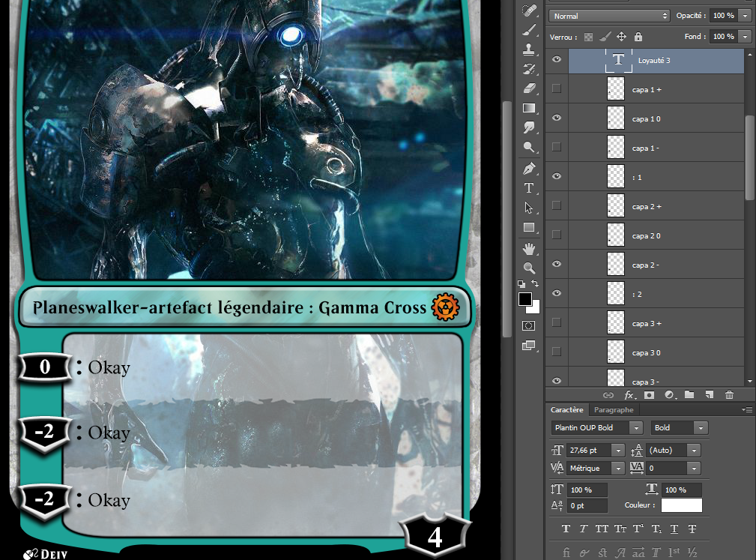Create a new layer group folder

689,394
